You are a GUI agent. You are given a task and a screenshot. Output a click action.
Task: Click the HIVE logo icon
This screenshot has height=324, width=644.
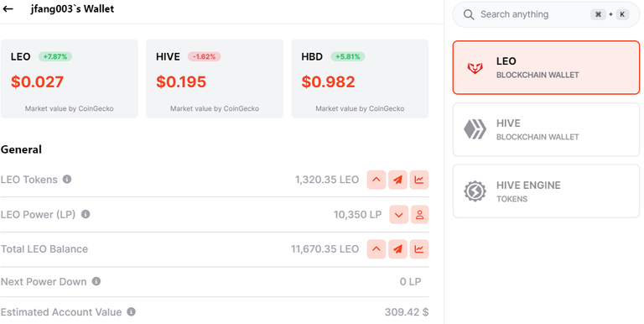tap(475, 129)
